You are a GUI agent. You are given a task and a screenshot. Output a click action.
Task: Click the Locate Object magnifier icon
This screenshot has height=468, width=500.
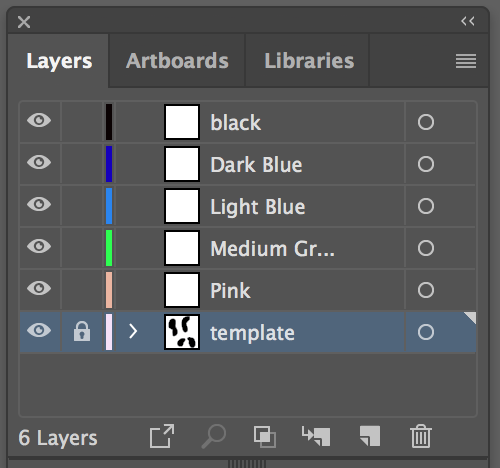point(214,436)
